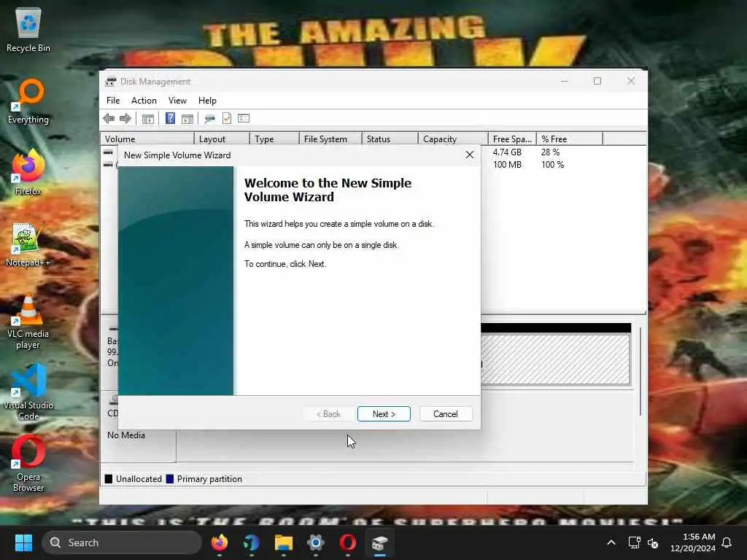
Task: Click the Back arrow toolbar icon
Action: coord(109,119)
